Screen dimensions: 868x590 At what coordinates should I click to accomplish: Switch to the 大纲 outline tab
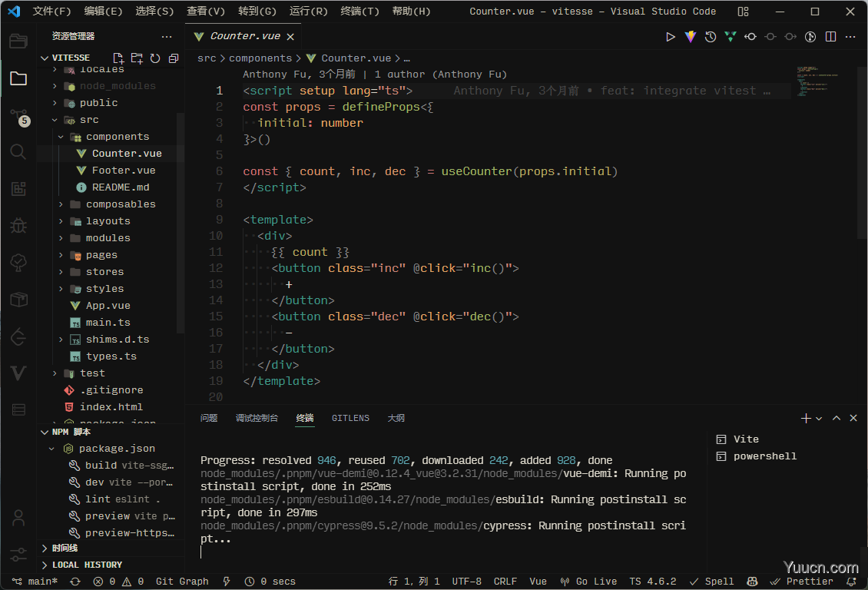pyautogui.click(x=396, y=419)
